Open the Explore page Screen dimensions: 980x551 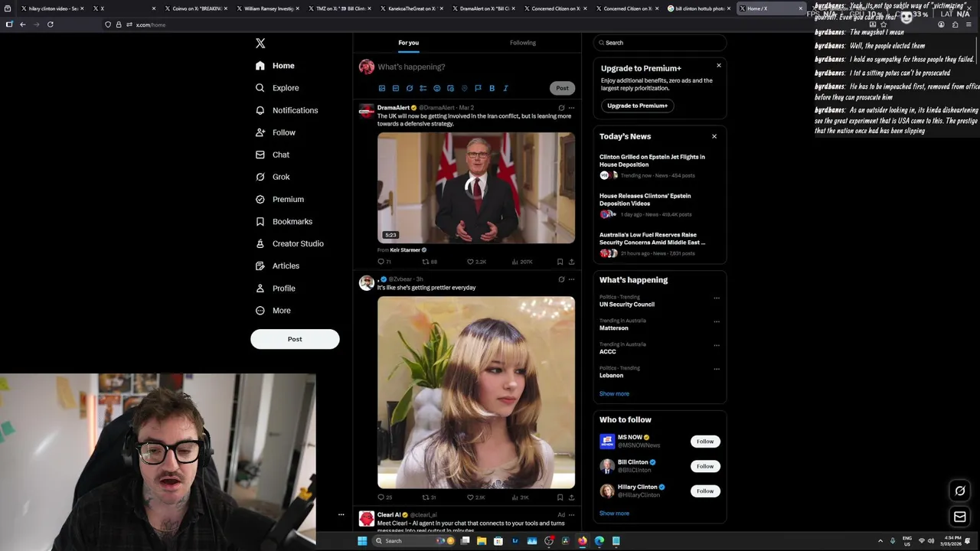277,88
